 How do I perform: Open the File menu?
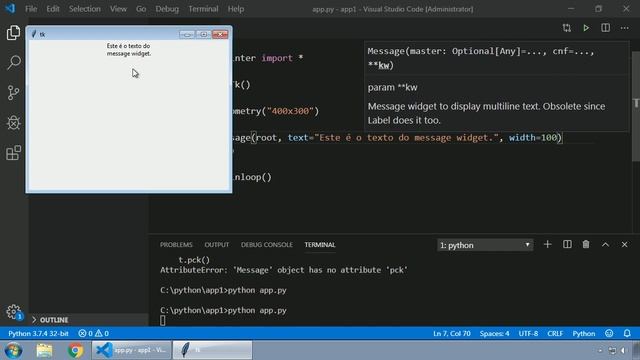click(31, 9)
